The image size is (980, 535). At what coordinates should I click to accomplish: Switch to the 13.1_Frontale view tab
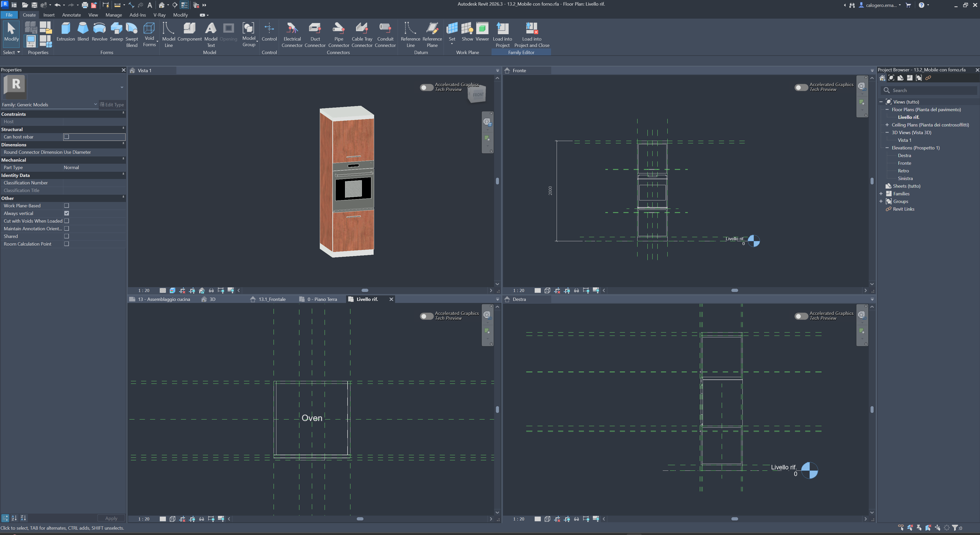[272, 299]
